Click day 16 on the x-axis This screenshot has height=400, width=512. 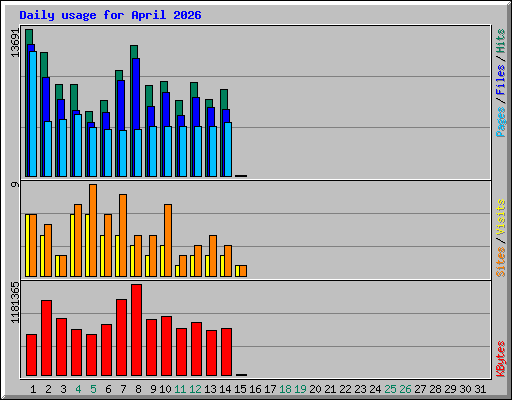[x=255, y=389]
